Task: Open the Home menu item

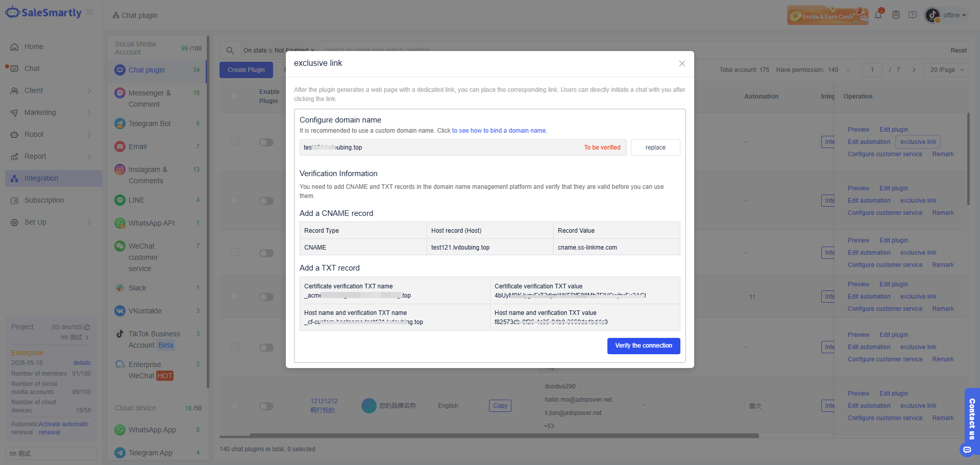Action: pyautogui.click(x=54, y=46)
